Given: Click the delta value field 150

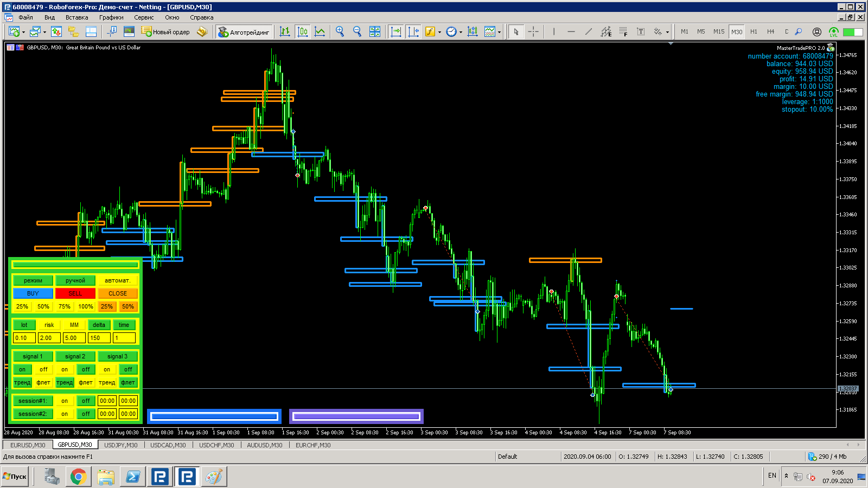Looking at the screenshot, I should pyautogui.click(x=99, y=338).
